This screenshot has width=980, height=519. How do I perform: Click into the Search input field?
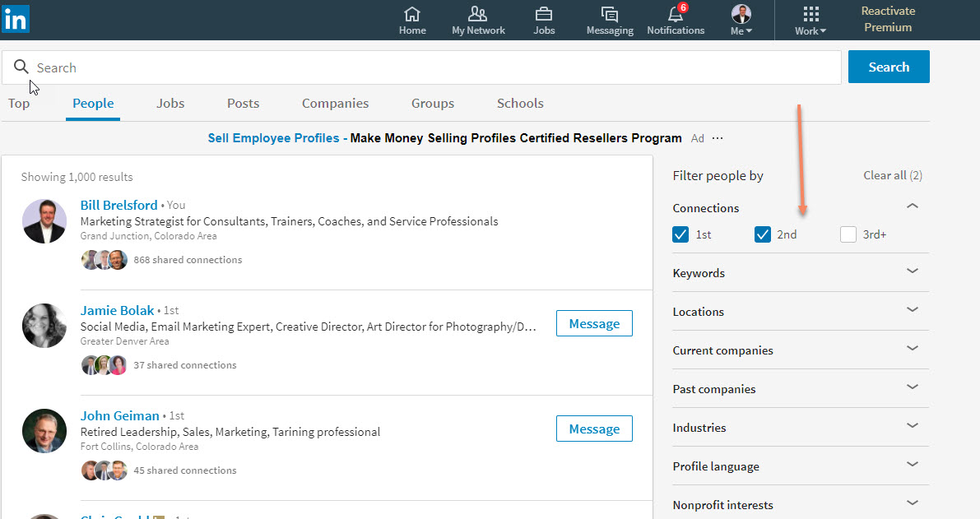(x=428, y=67)
